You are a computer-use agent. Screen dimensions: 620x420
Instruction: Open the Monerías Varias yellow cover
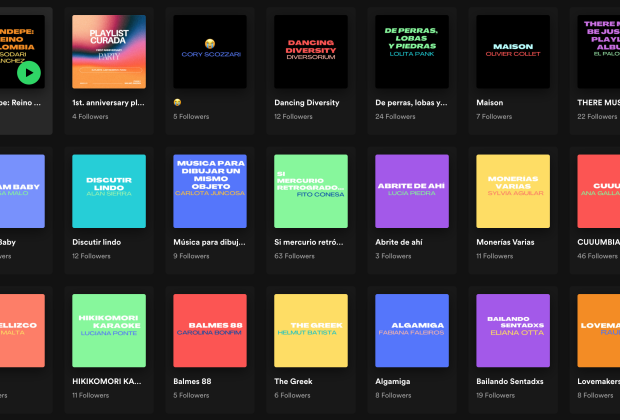click(x=513, y=191)
